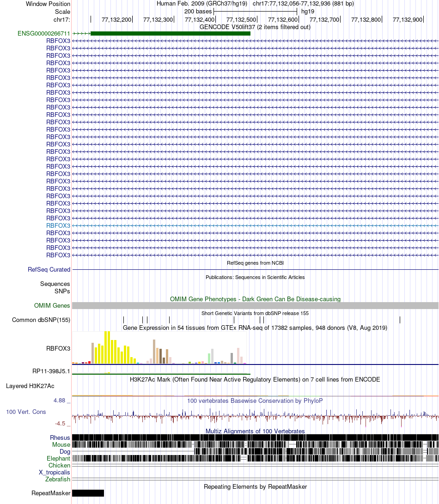Click the 77,132,500 ruler coordinate
This screenshot has width=439, height=504.
(x=241, y=19)
